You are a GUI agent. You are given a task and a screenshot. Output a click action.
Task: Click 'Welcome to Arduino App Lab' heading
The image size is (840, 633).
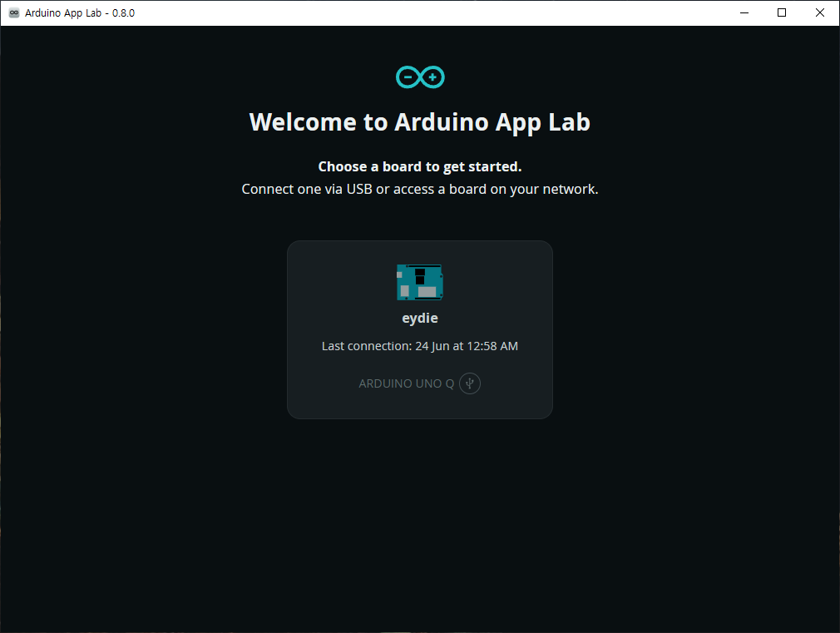420,122
